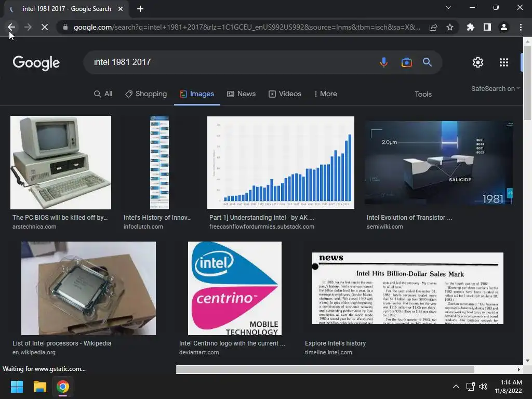Open the SafeSearch on dropdown

click(495, 88)
